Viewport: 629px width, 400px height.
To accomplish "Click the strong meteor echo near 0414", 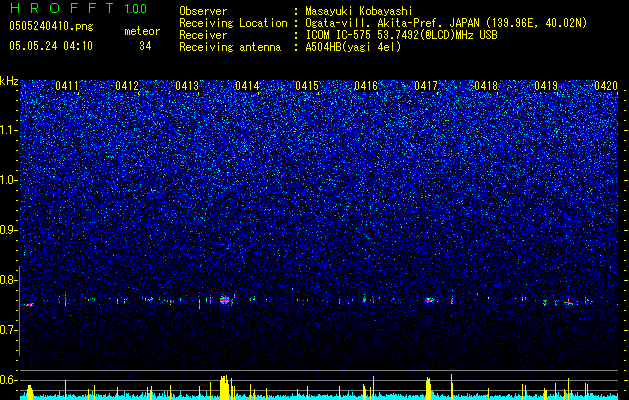I will pyautogui.click(x=225, y=300).
